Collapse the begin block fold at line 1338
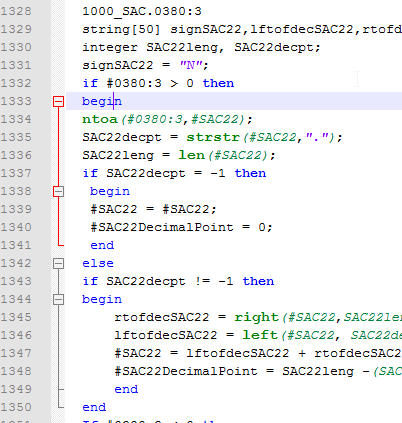 point(58,191)
